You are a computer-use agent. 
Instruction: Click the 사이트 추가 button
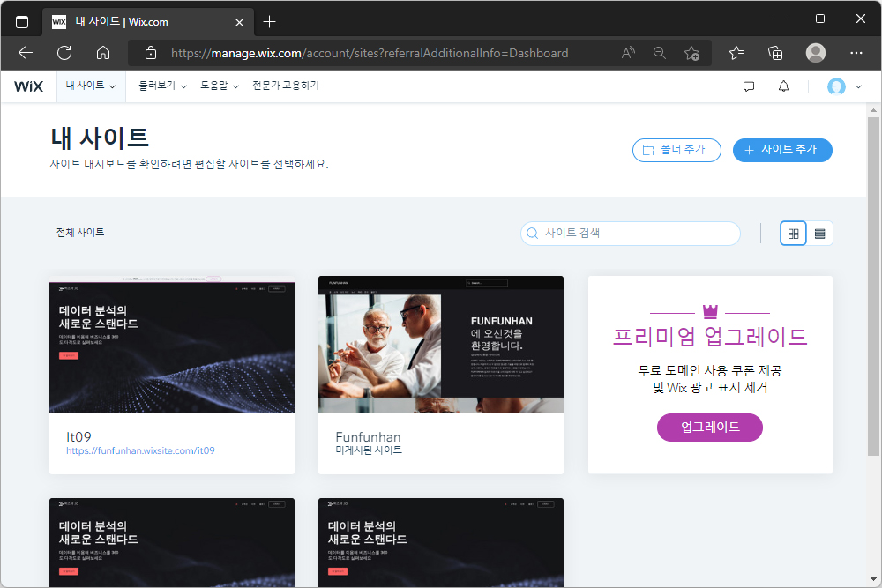782,150
